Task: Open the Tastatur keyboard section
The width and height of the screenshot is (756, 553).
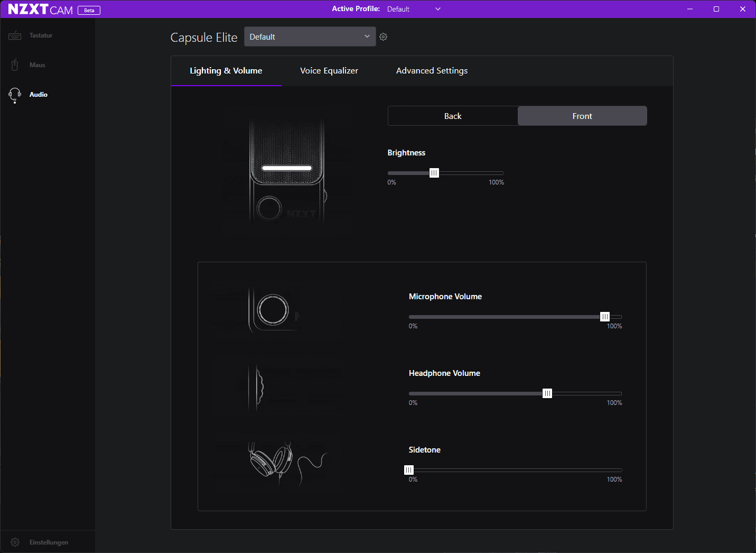Action: click(x=15, y=35)
